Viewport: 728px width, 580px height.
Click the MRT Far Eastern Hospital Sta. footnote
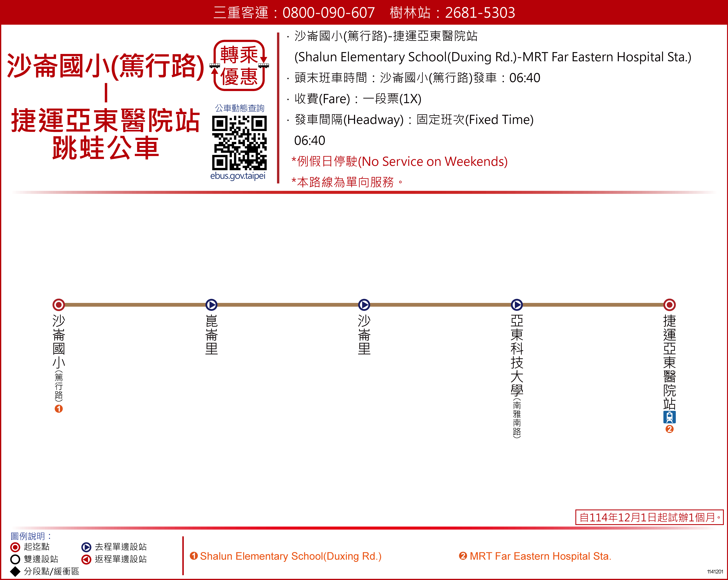pos(540,556)
